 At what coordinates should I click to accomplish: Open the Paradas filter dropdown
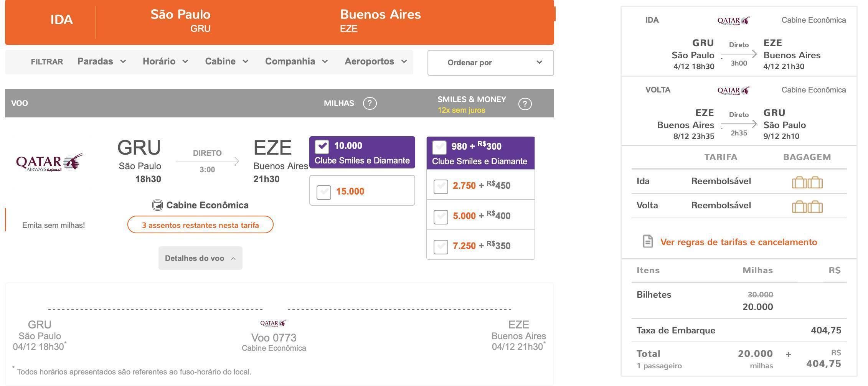click(102, 61)
